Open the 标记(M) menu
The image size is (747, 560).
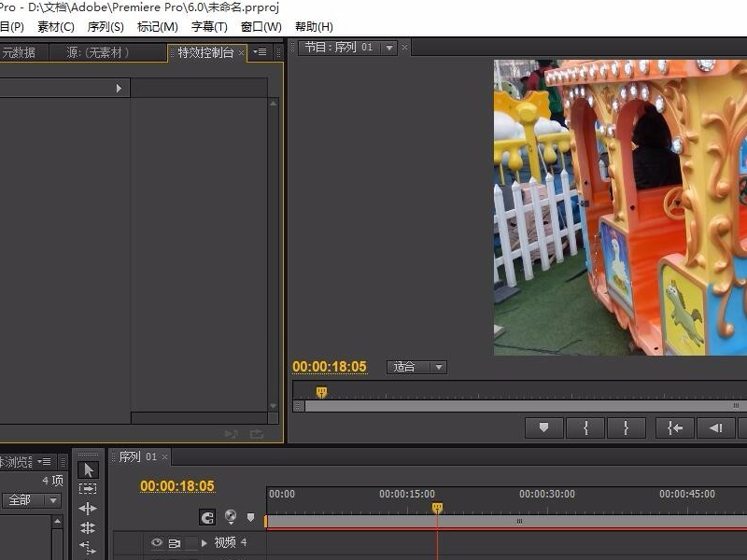(158, 27)
